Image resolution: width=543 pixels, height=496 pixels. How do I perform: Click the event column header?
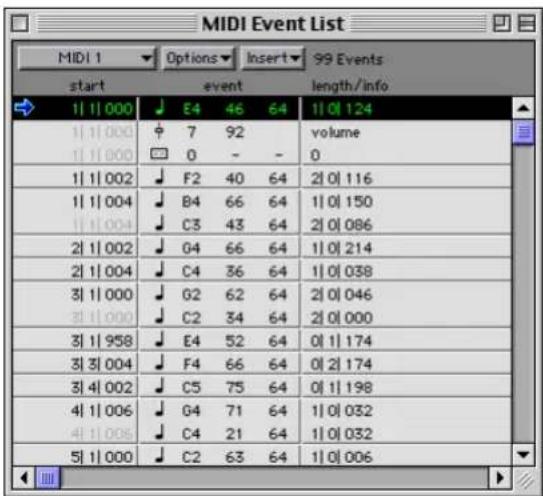pyautogui.click(x=223, y=86)
